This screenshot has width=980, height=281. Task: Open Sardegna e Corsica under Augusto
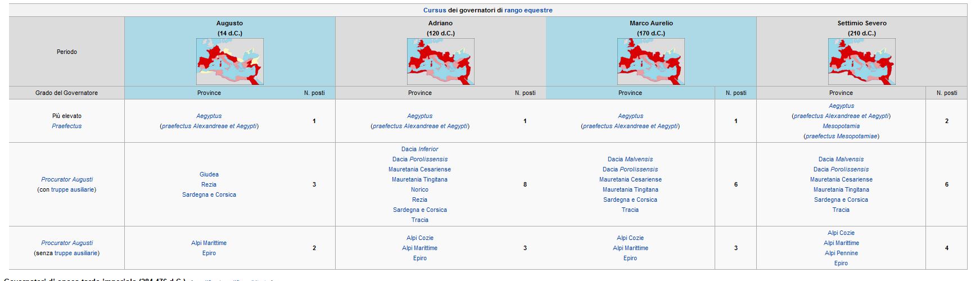[x=209, y=194]
